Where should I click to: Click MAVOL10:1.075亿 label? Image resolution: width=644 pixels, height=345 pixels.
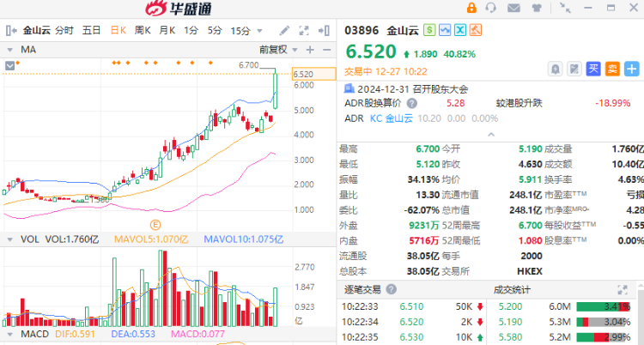pos(244,239)
